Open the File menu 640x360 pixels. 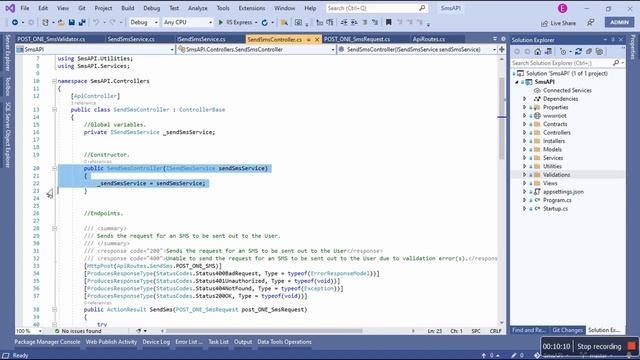click(x=25, y=8)
